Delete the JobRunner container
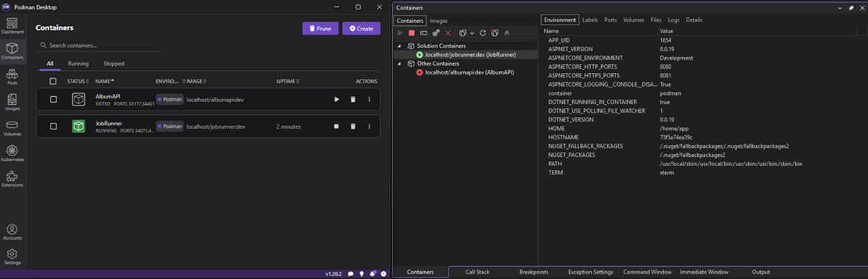 tap(353, 126)
